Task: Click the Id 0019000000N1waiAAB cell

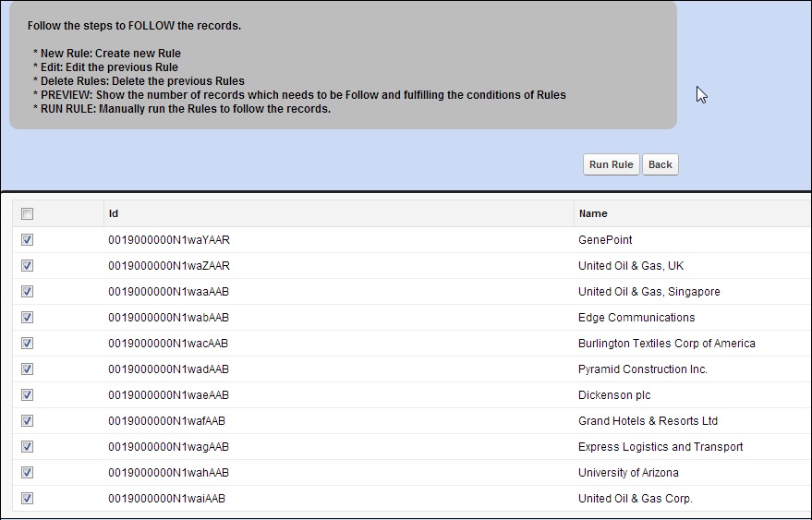Action: click(166, 499)
